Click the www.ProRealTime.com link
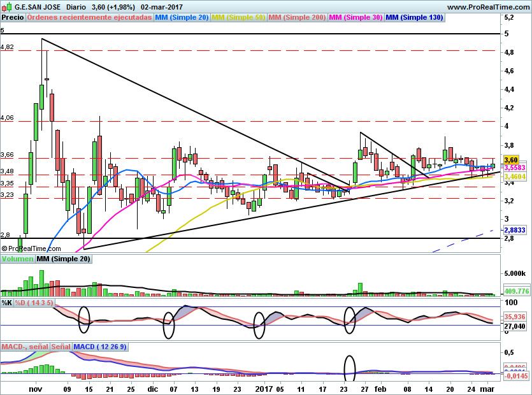532x395 pixels. [488, 7]
